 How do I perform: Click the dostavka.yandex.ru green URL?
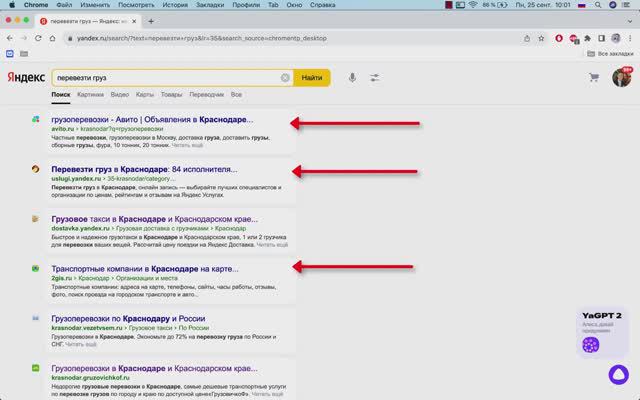coord(80,229)
